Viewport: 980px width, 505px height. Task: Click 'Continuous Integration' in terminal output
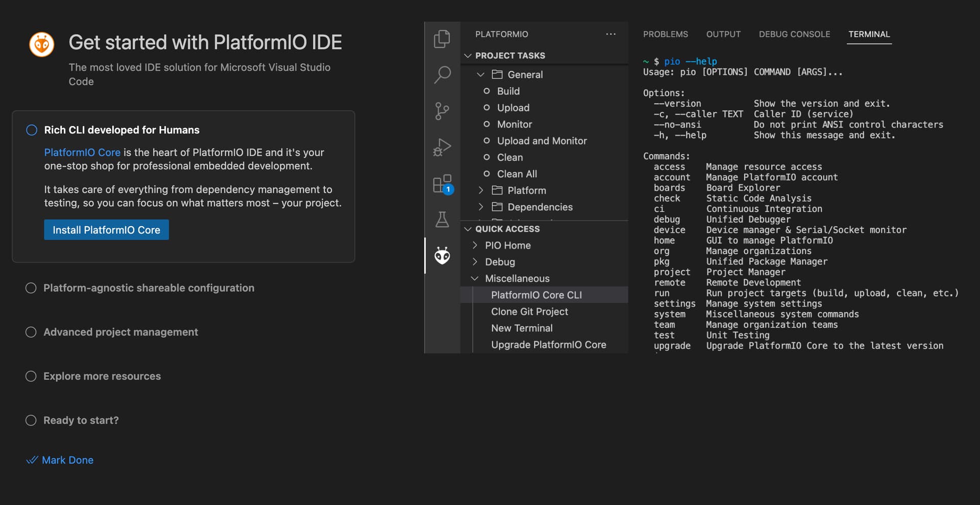[764, 209]
